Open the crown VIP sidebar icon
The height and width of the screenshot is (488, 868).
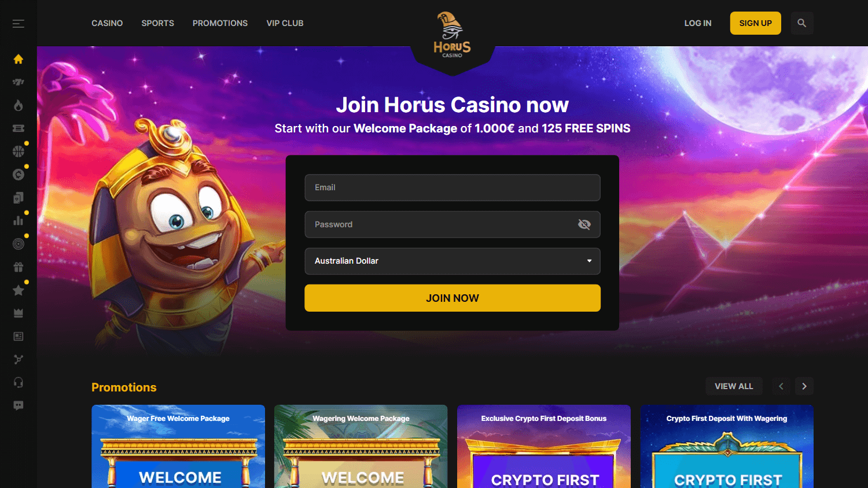pyautogui.click(x=19, y=313)
